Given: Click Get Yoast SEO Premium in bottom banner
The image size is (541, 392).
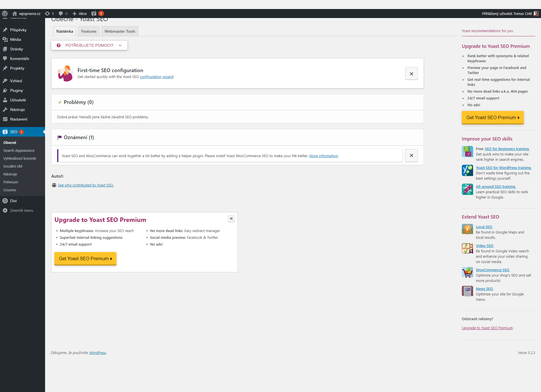Looking at the screenshot, I should point(85,259).
